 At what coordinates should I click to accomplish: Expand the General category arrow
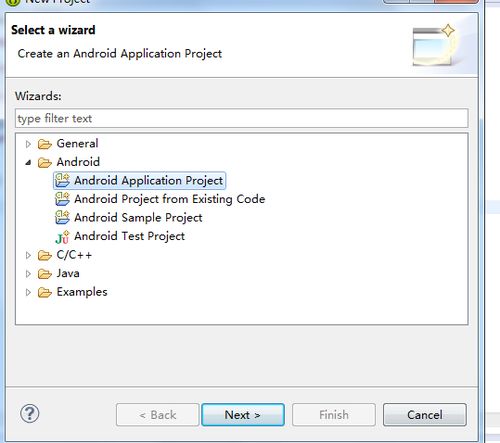click(28, 144)
